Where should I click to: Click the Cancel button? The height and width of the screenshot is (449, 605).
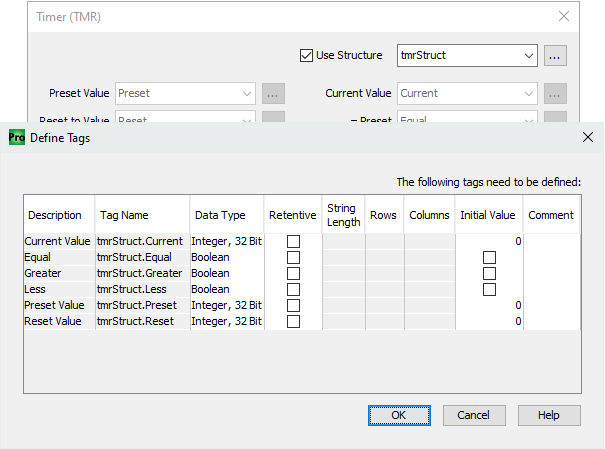[474, 415]
